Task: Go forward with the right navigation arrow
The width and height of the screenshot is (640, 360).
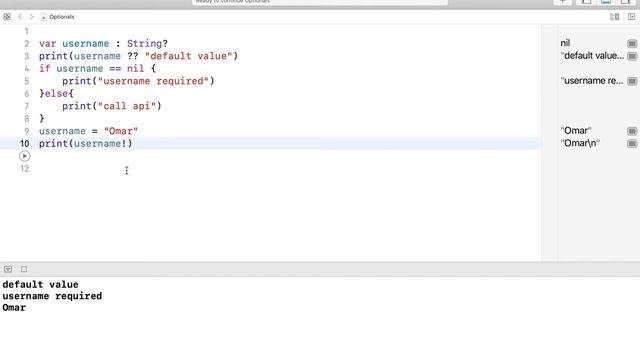Action: coord(31,17)
